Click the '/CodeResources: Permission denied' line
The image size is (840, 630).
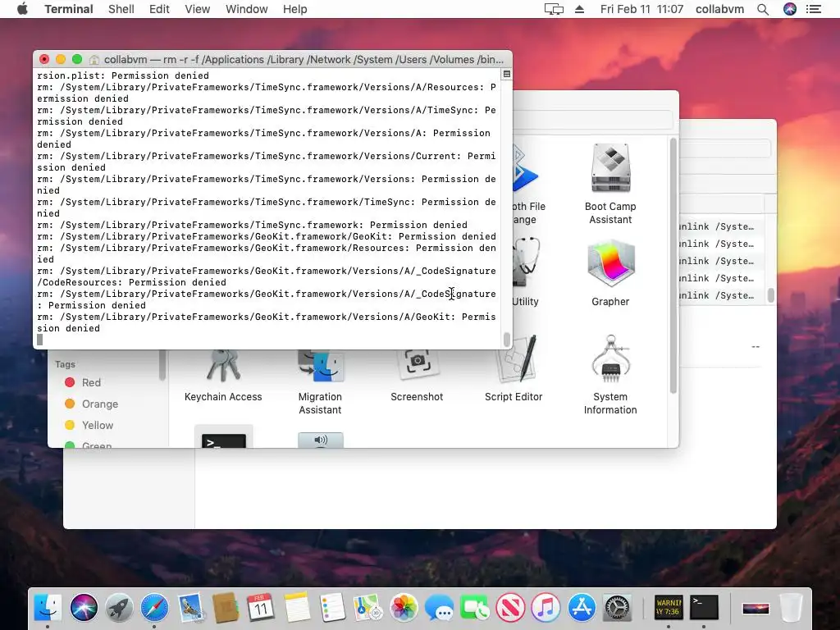[131, 282]
